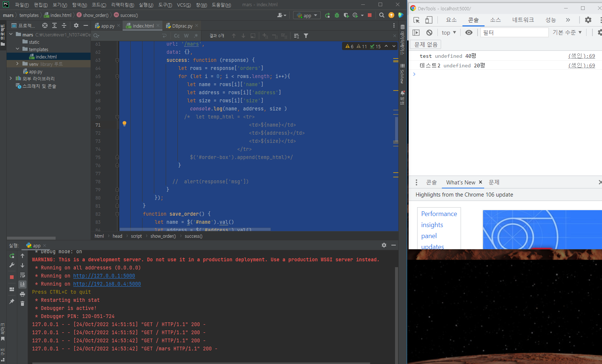The image size is (602, 364).
Task: Hide the Project panel with minus icon
Action: point(86,25)
